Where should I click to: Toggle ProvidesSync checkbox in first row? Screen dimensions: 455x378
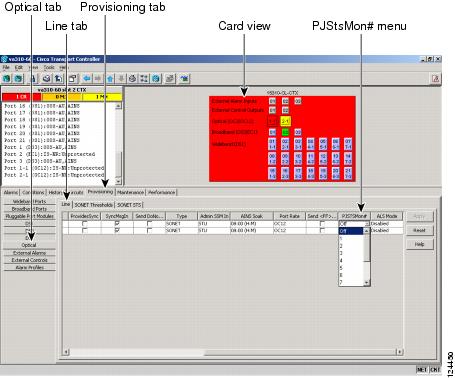(85, 224)
